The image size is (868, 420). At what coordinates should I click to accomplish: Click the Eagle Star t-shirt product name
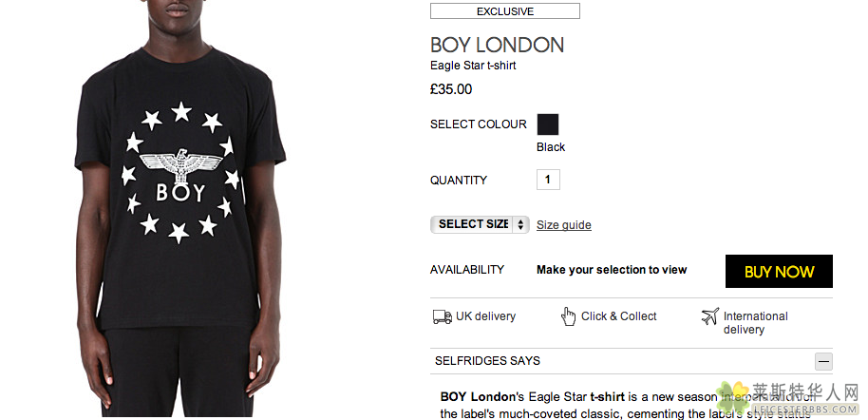[x=473, y=66]
